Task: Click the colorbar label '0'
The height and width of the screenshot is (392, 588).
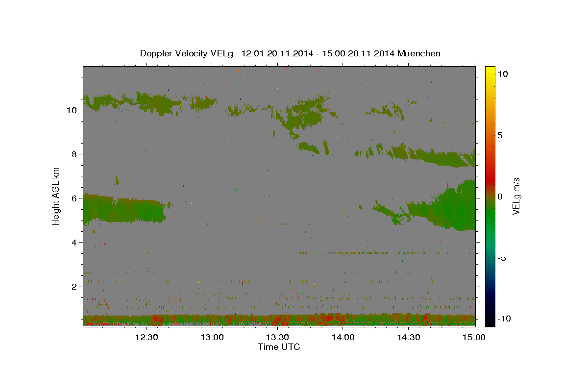Action: coord(500,196)
